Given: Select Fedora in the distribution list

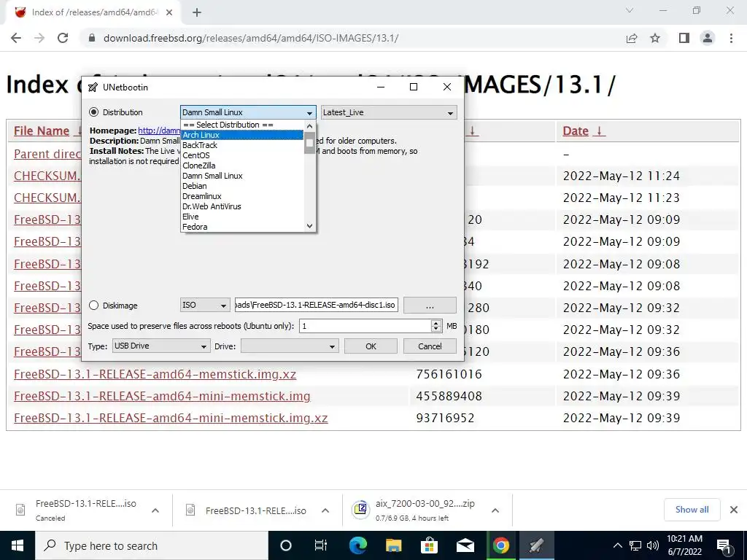Looking at the screenshot, I should [x=242, y=227].
